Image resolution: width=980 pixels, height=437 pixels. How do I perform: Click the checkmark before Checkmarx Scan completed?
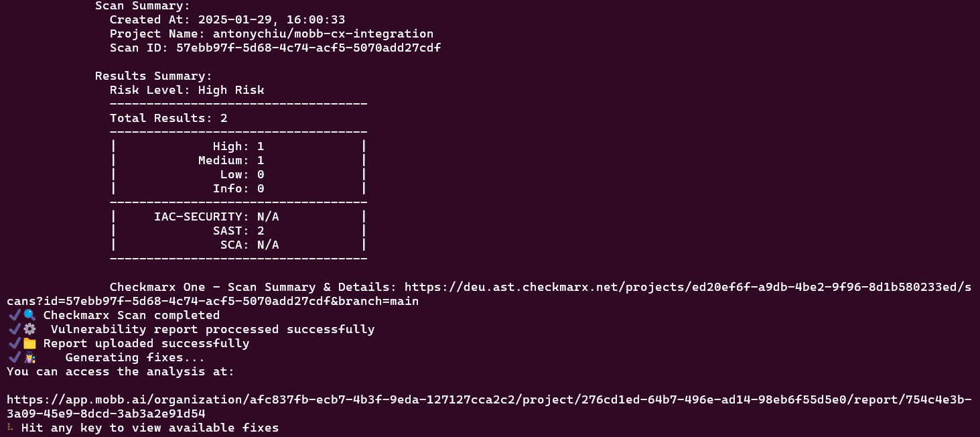[14, 315]
